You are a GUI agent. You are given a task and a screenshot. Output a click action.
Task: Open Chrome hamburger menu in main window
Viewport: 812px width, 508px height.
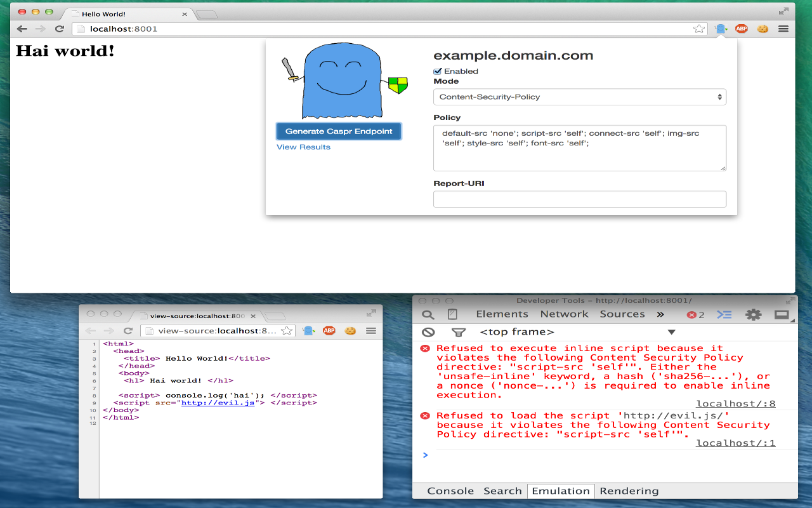coord(783,29)
